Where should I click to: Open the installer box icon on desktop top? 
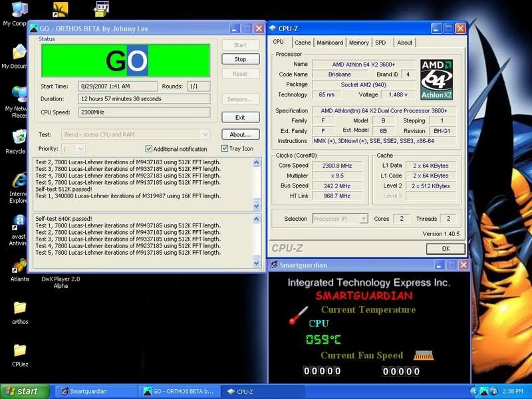(x=102, y=9)
